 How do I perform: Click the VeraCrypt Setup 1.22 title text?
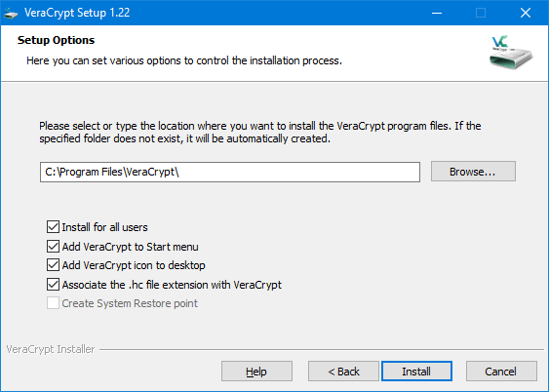tap(77, 13)
